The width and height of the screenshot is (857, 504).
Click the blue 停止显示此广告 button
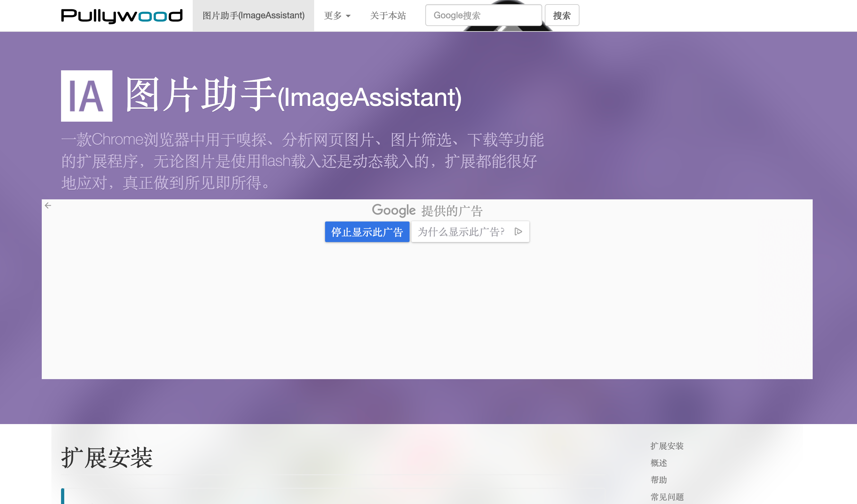(x=367, y=232)
